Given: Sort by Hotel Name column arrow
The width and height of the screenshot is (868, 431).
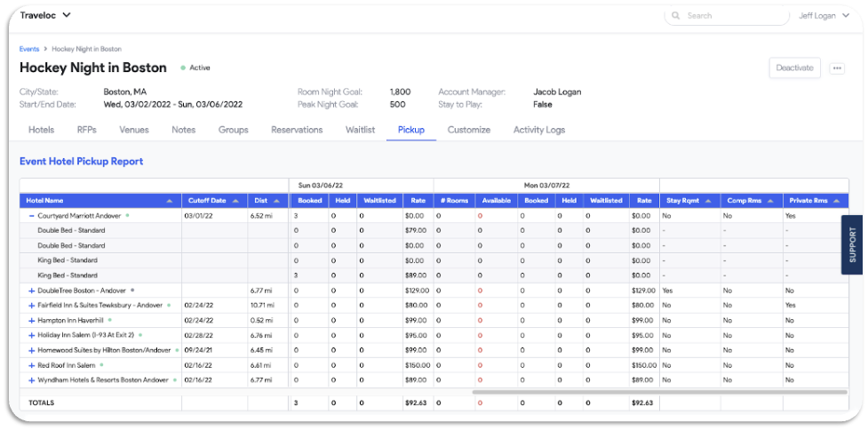Looking at the screenshot, I should coord(169,202).
